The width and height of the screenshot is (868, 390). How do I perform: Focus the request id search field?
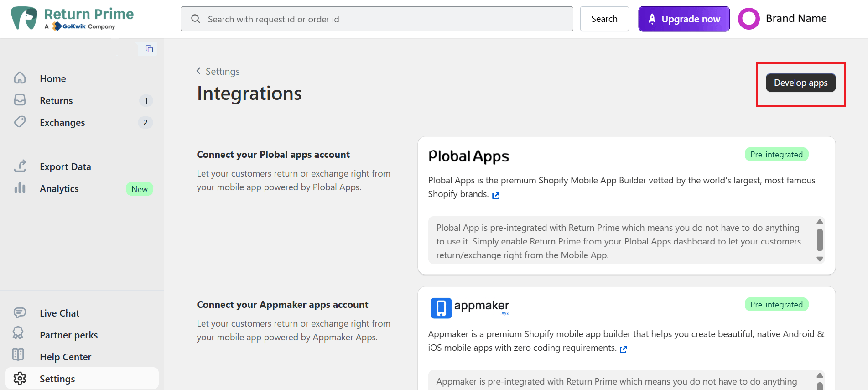click(377, 19)
